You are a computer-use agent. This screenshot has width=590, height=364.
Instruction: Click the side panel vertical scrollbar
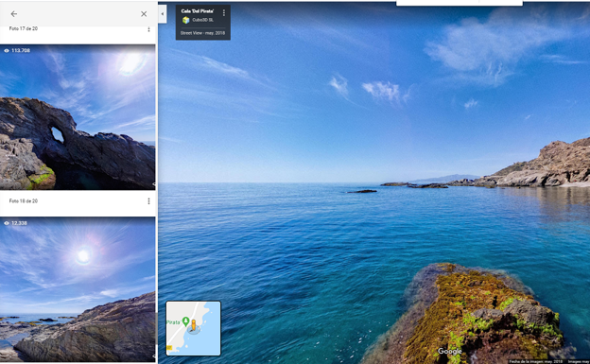(157, 327)
